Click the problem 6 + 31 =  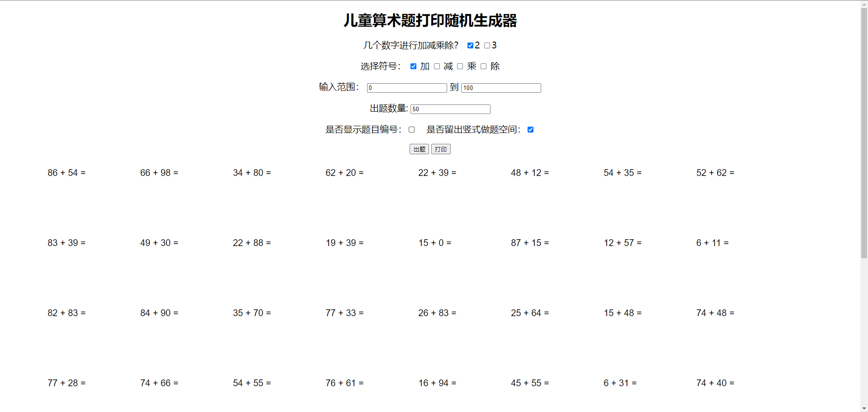(620, 383)
